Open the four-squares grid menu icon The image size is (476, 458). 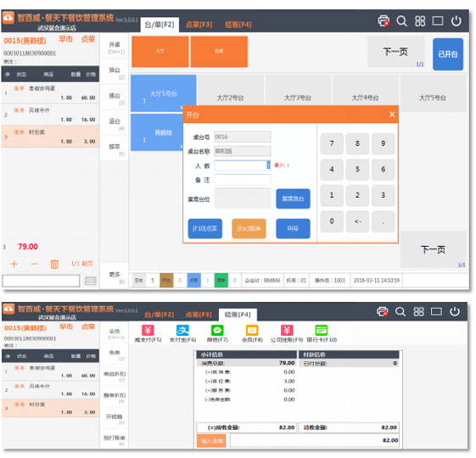click(420, 21)
